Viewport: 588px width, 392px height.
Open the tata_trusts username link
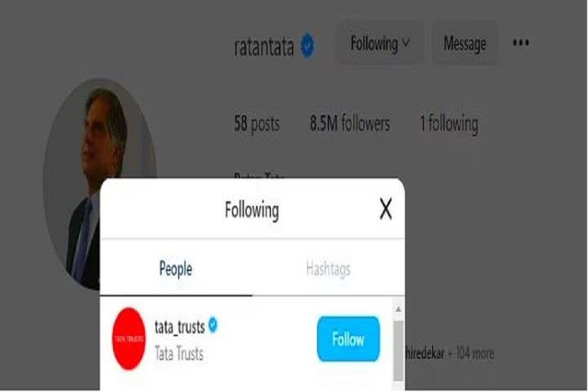pyautogui.click(x=180, y=327)
